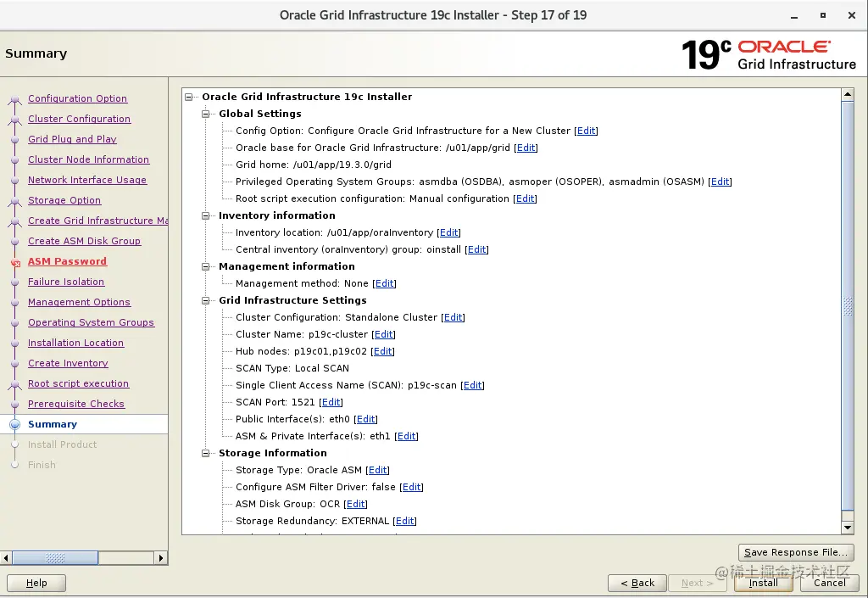The width and height of the screenshot is (868, 598).
Task: Maximize the installer window
Action: coord(822,15)
